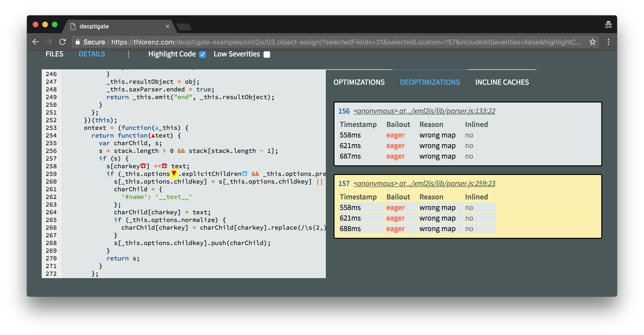Select the DETAILS tab
644x335 pixels.
92,54
